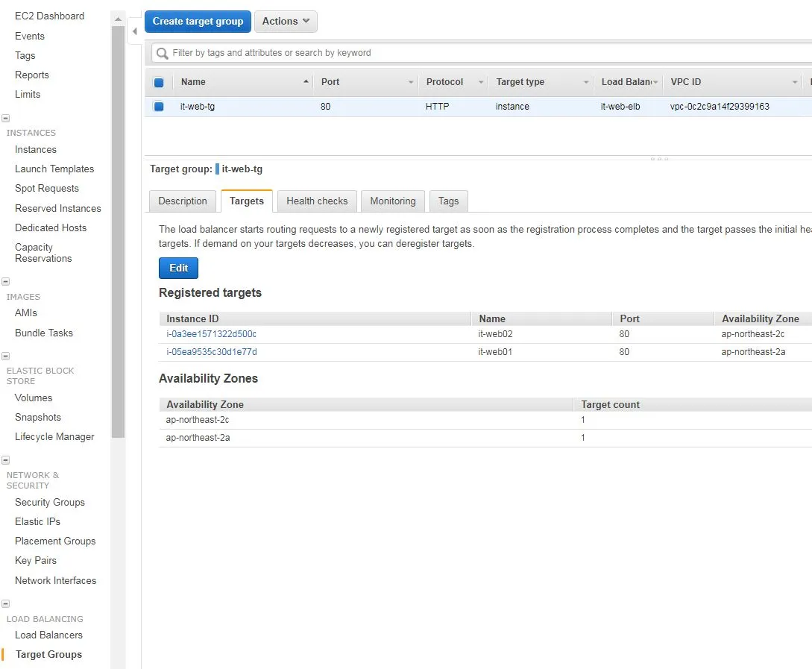Viewport: 812px width, 669px height.
Task: Collapse the navigation sidebar with the arrow
Action: [x=135, y=31]
